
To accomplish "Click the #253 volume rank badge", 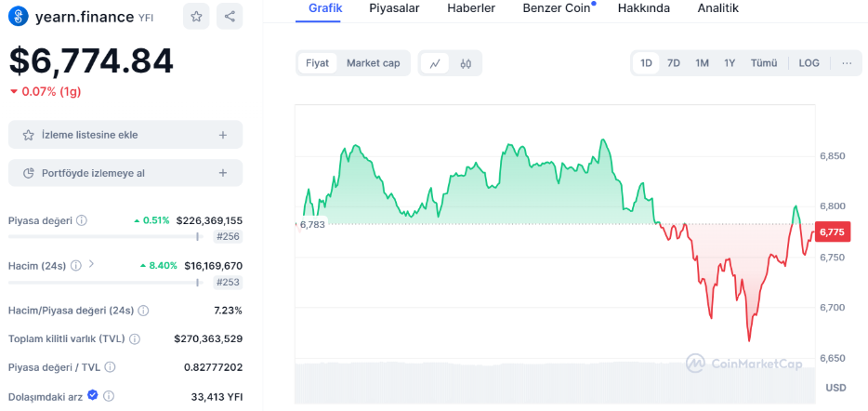I will point(228,283).
